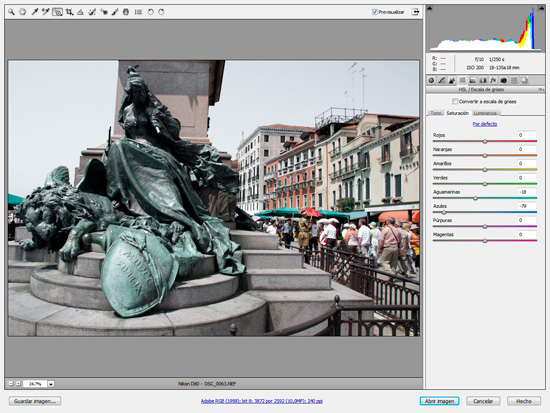
Task: Select the Hand tool
Action: [23, 12]
